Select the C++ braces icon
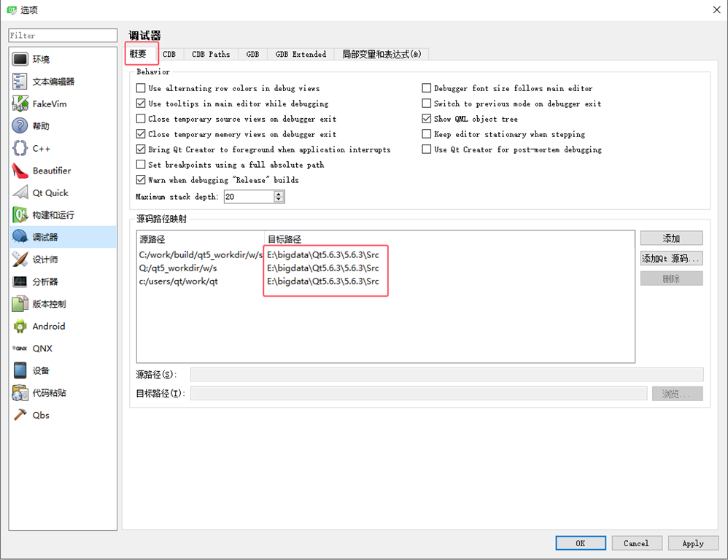This screenshot has width=728, height=560. [20, 149]
